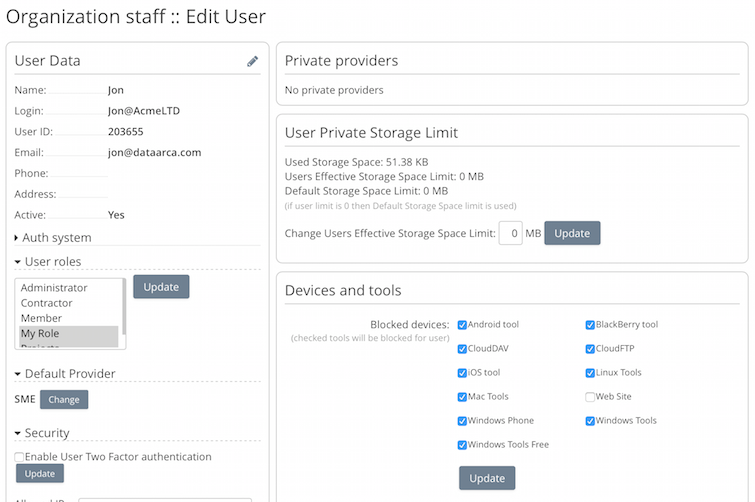The width and height of the screenshot is (755, 502).
Task: Toggle the CloudFTP blocked checkbox
Action: pos(590,349)
